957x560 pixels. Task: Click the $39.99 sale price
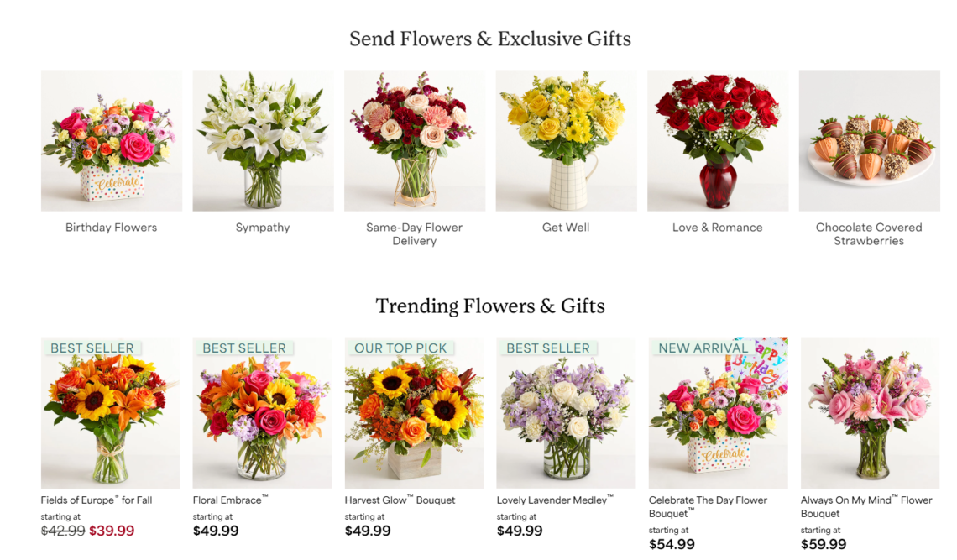pos(112,531)
